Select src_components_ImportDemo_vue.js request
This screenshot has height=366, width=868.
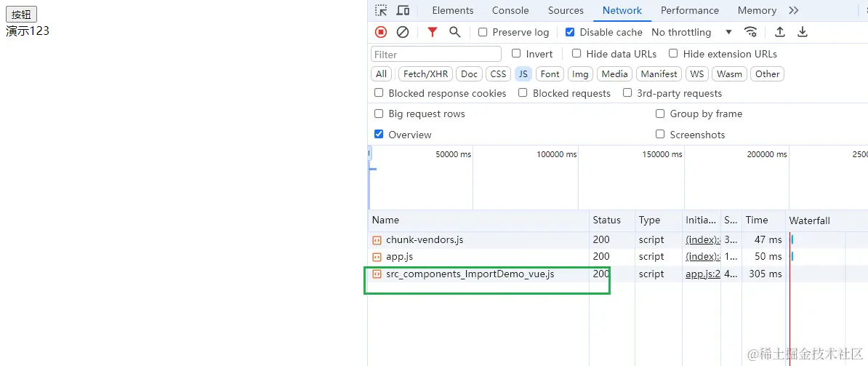[x=618, y=274]
